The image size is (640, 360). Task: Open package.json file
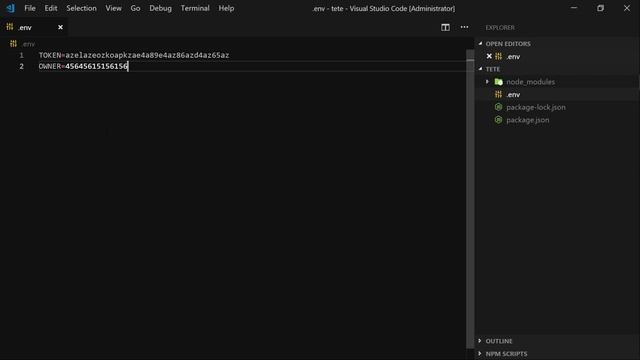pos(528,120)
